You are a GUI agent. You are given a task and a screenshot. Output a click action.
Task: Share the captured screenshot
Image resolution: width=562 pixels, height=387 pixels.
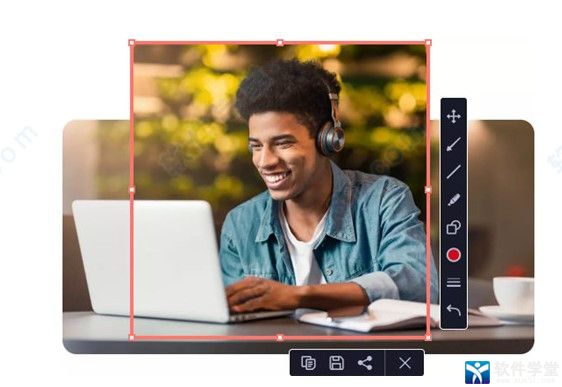pyautogui.click(x=365, y=363)
